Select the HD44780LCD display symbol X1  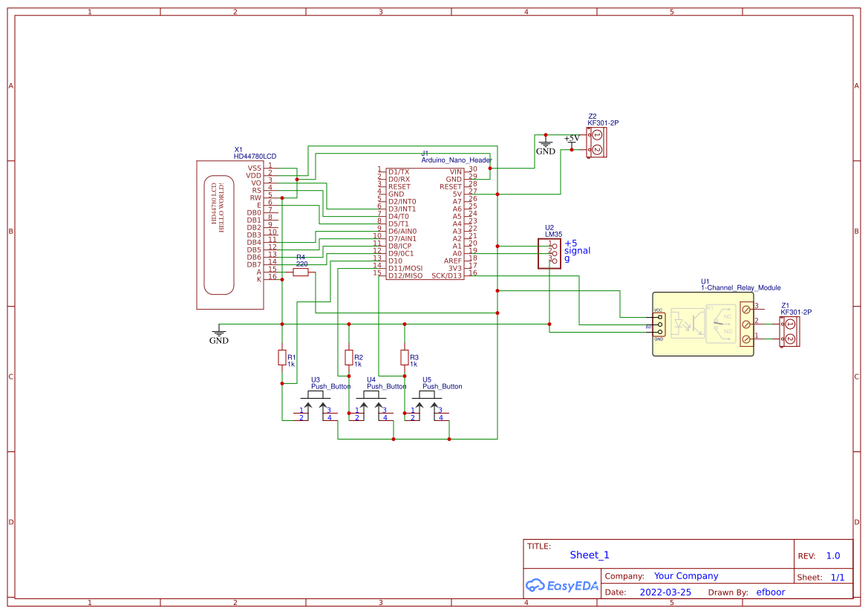pyautogui.click(x=230, y=230)
